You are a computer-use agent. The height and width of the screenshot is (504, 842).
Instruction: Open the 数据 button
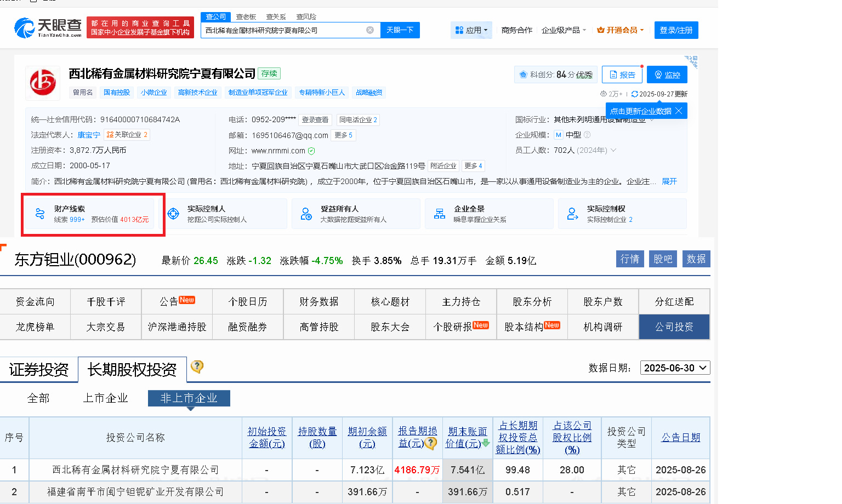click(x=696, y=259)
